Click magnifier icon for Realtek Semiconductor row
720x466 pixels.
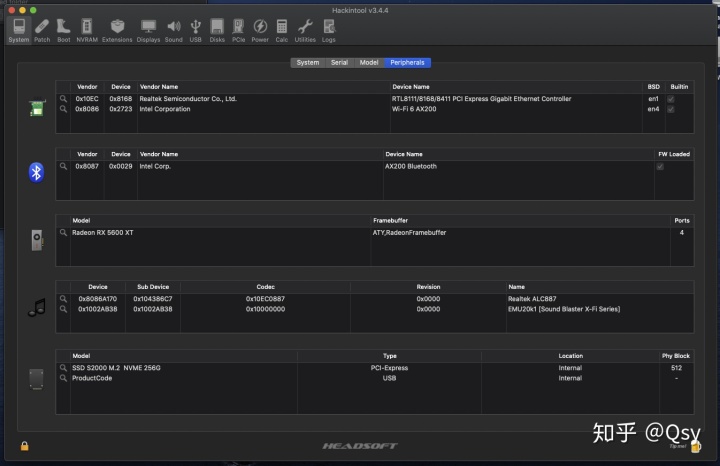click(x=63, y=99)
